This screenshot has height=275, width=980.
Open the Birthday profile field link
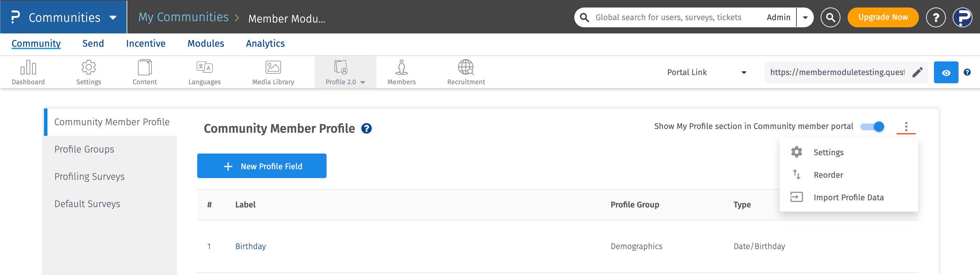(x=250, y=246)
